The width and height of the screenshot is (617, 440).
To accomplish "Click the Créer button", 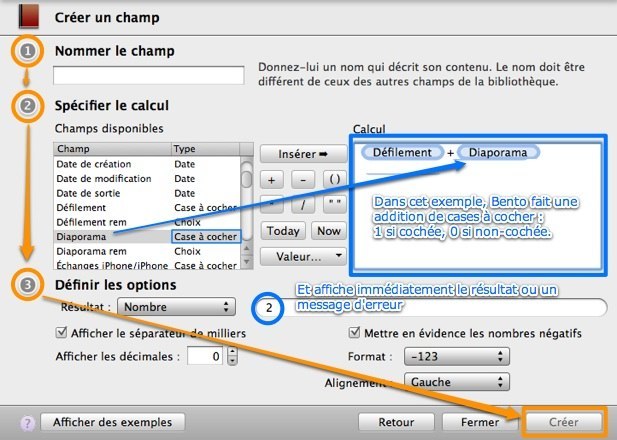I will point(564,422).
